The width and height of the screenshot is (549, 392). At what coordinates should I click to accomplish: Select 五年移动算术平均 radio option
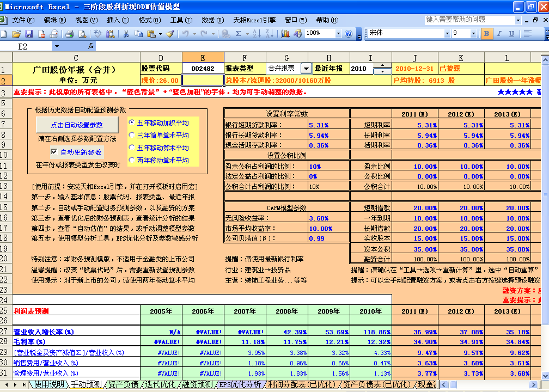pyautogui.click(x=132, y=148)
